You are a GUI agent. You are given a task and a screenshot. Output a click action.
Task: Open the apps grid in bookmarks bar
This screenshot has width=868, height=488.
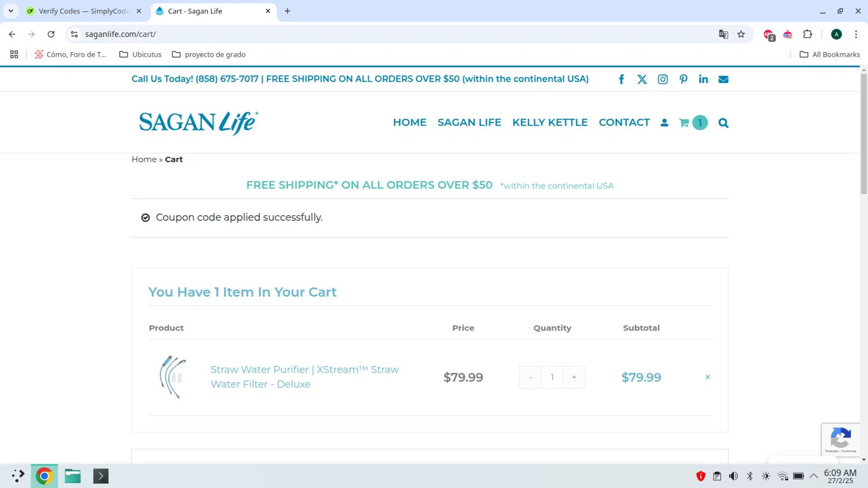tap(14, 54)
